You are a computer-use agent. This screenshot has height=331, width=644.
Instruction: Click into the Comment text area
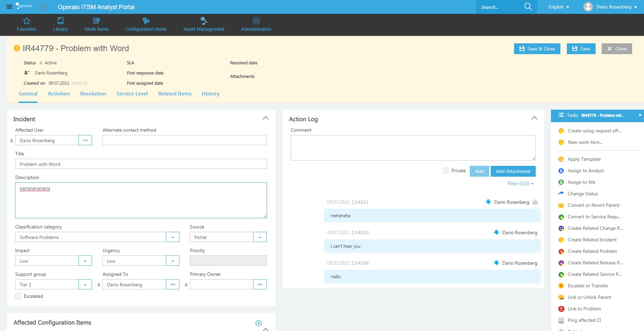413,148
